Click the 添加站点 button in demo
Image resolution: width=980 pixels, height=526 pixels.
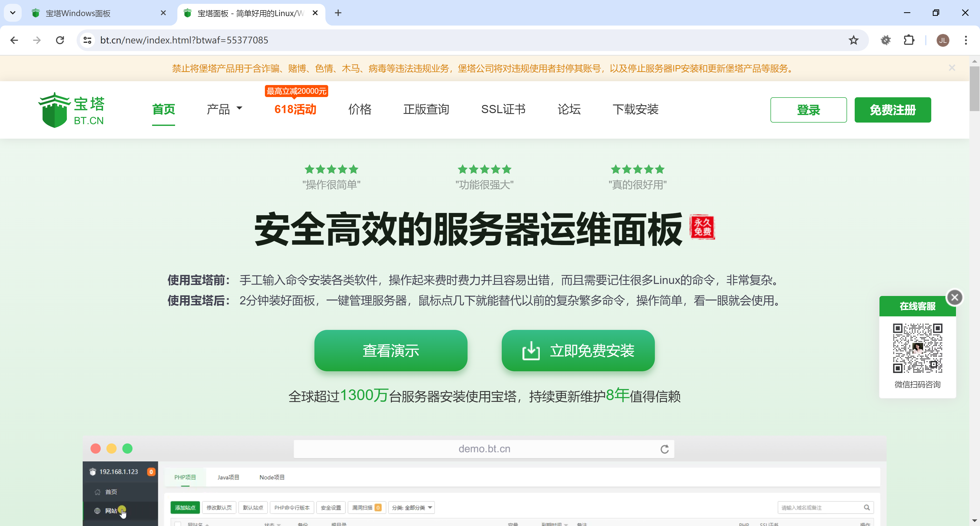tap(185, 508)
